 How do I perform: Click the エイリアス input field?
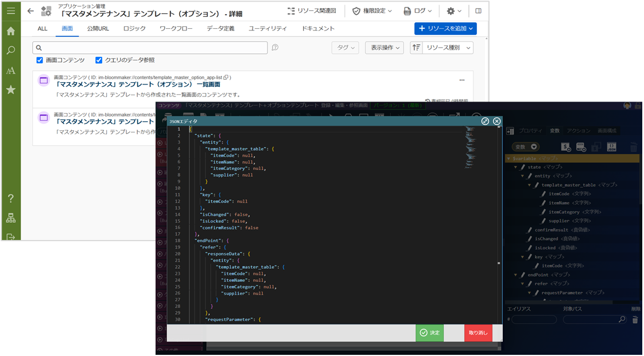click(x=534, y=319)
